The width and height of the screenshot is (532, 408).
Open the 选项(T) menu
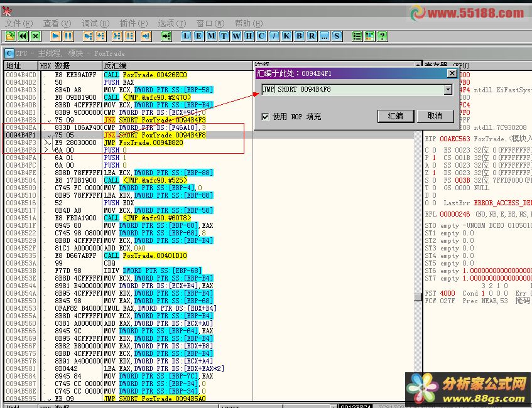(x=172, y=23)
